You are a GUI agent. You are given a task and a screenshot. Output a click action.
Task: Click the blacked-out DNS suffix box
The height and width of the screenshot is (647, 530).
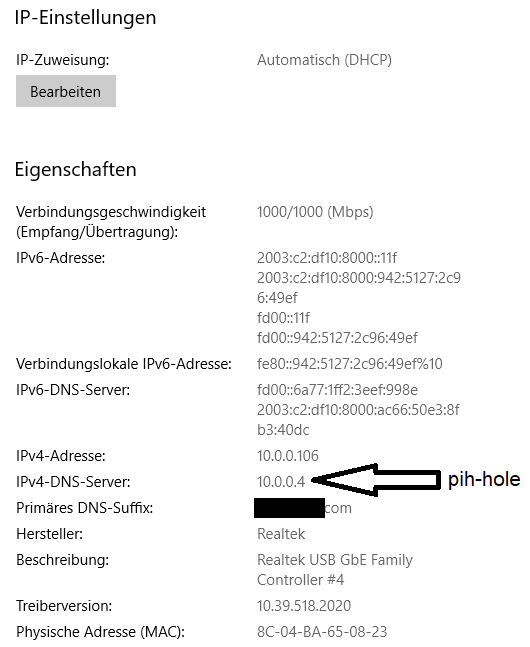coord(289,508)
